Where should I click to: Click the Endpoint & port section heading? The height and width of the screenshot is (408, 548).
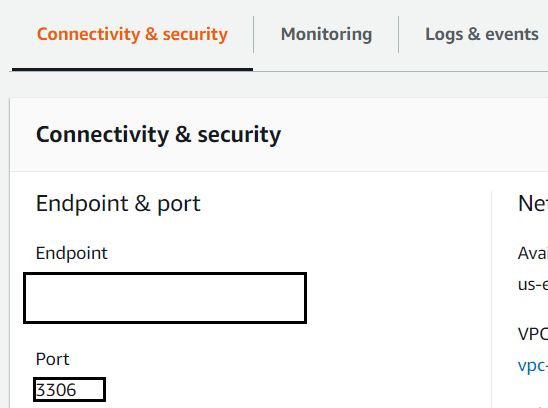[118, 203]
